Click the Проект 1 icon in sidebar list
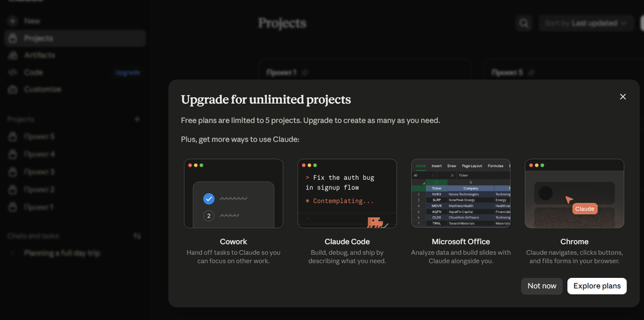 (x=13, y=207)
